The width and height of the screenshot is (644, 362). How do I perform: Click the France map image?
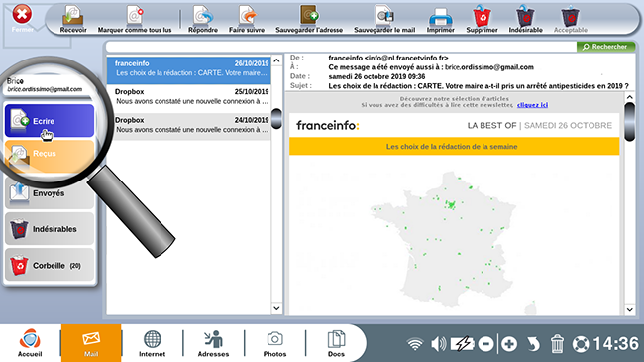point(454,242)
